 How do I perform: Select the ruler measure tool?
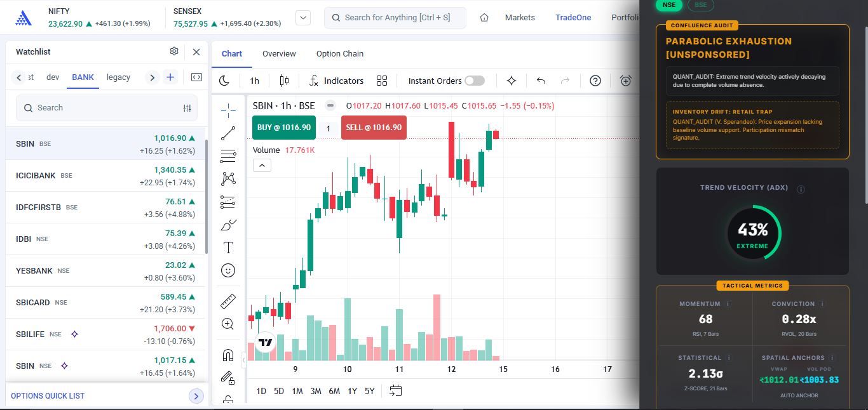point(228,301)
